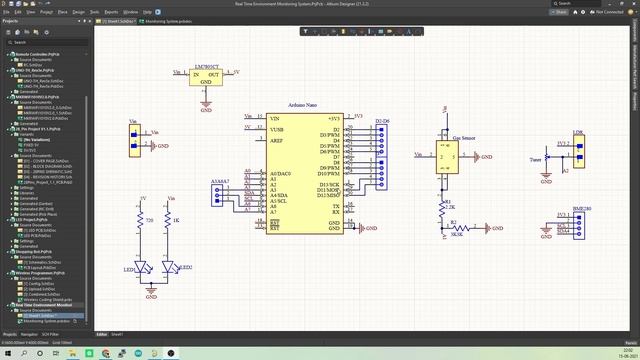Click the power port icon in active bar
Viewport: 640px width, 360px height.
362,31
